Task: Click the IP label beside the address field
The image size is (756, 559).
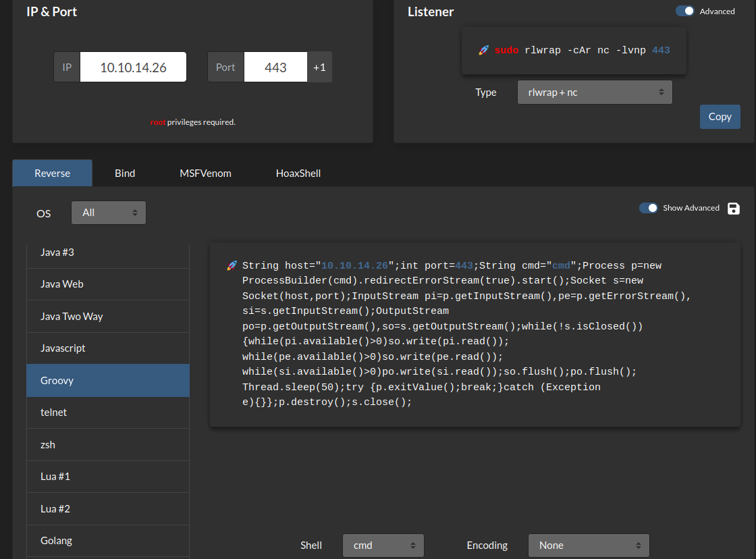Action: pos(67,67)
